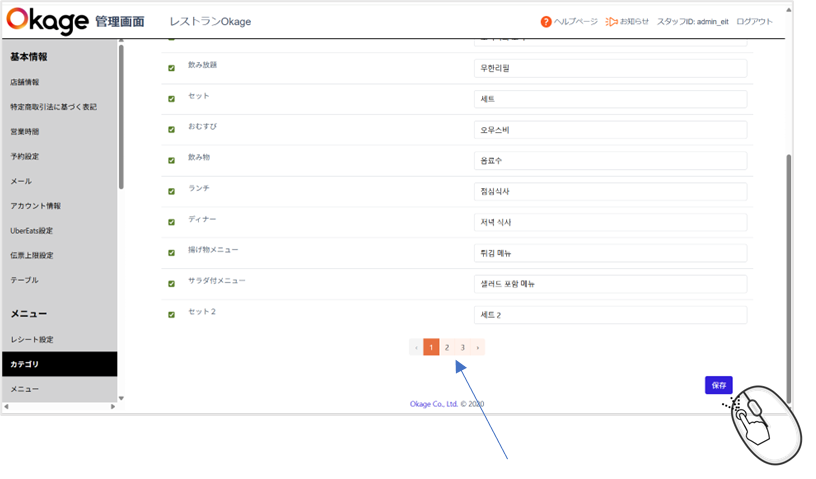Open 店舗情報 in the sidebar
The width and height of the screenshot is (816, 479).
pyautogui.click(x=25, y=82)
